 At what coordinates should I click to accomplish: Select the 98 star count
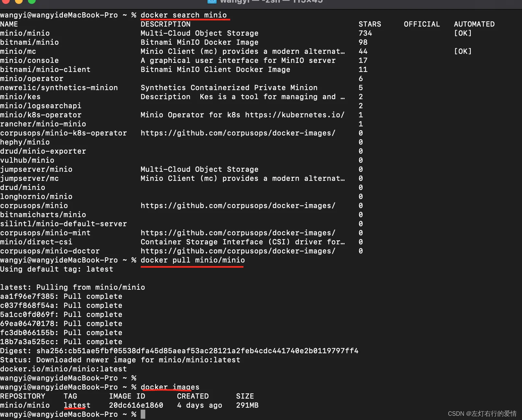[363, 42]
